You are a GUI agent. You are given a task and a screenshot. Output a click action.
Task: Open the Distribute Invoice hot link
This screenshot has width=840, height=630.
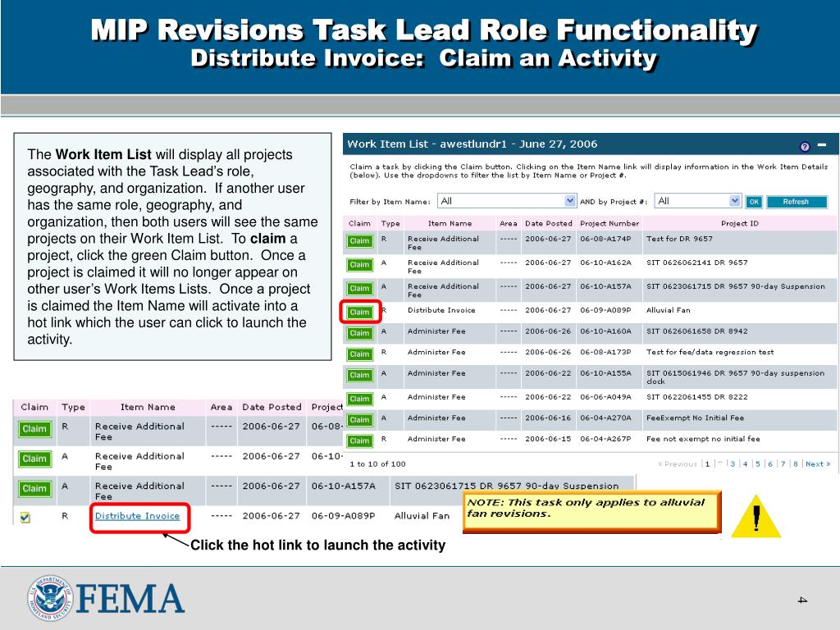point(137,516)
